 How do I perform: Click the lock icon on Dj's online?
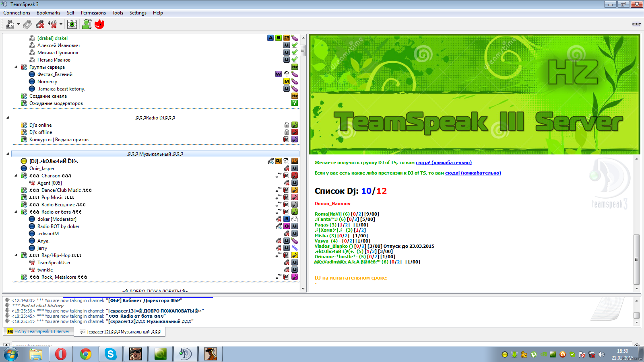pyautogui.click(x=287, y=125)
